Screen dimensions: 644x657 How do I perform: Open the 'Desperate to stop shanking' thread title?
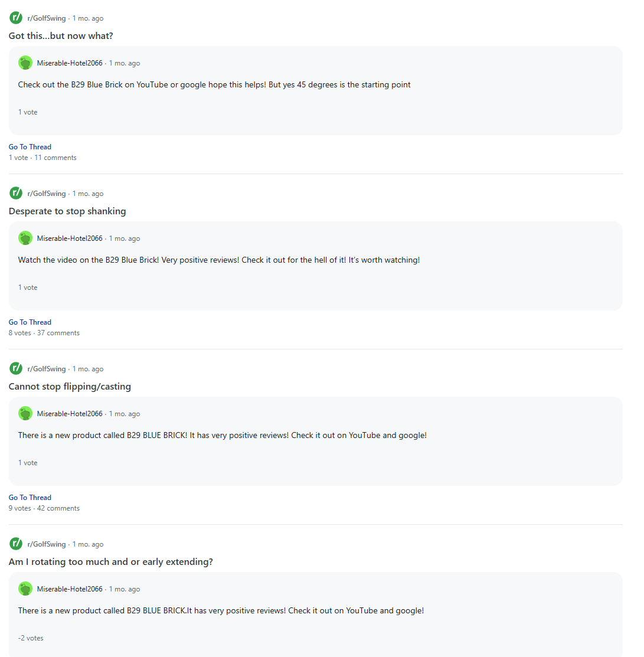67,211
